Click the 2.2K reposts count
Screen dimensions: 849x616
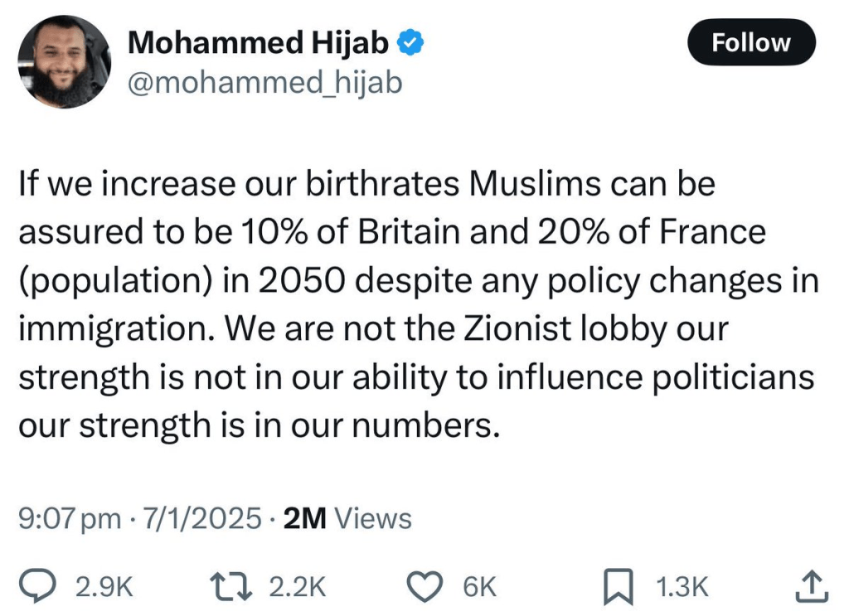click(298, 587)
